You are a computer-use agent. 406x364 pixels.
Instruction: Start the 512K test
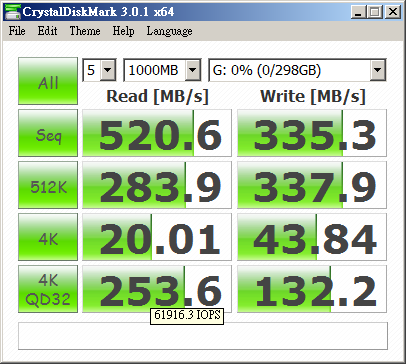click(x=48, y=185)
